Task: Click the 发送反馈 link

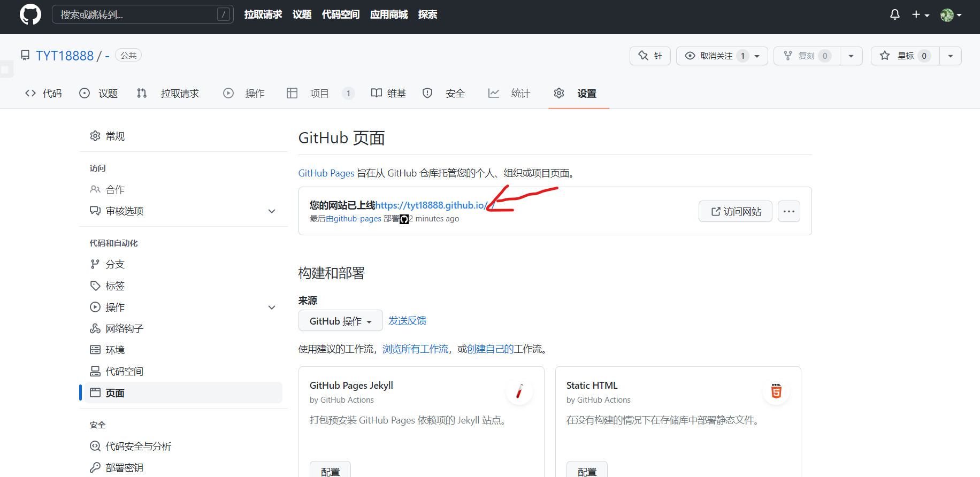Action: pyautogui.click(x=408, y=321)
